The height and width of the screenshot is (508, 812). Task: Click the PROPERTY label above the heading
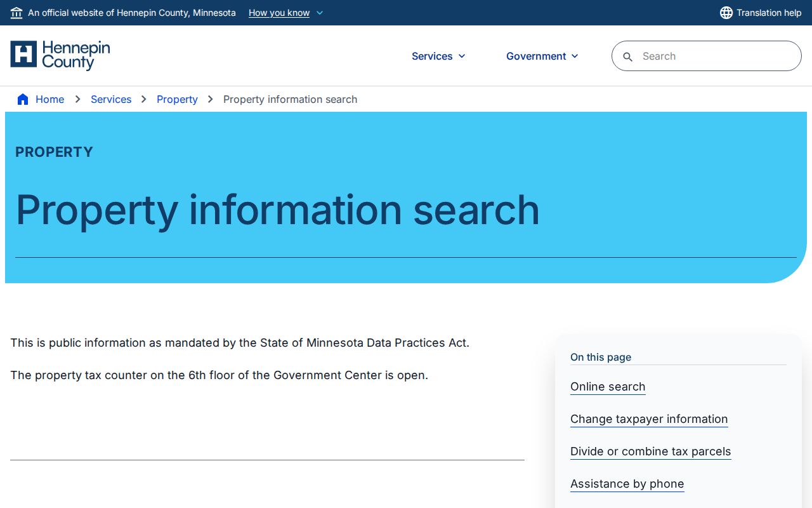(x=54, y=152)
